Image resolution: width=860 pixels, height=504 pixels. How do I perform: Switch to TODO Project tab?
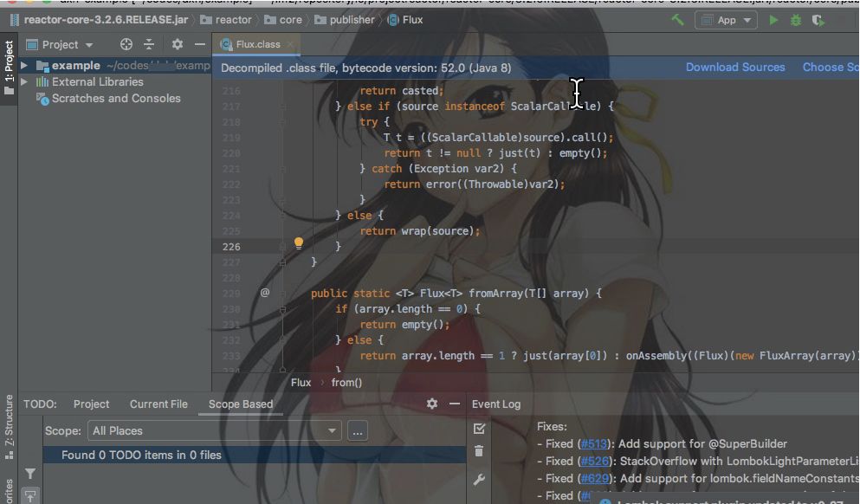91,404
